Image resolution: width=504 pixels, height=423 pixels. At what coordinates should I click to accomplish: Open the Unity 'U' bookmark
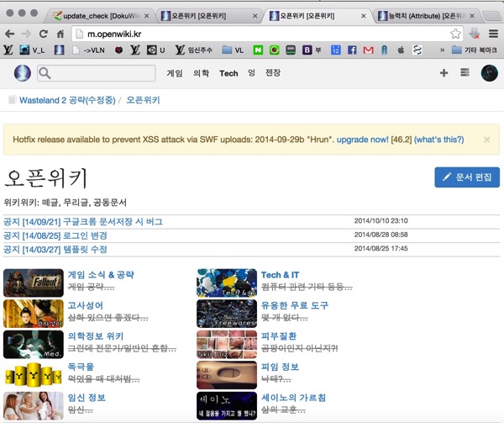pyautogui.click(x=156, y=50)
